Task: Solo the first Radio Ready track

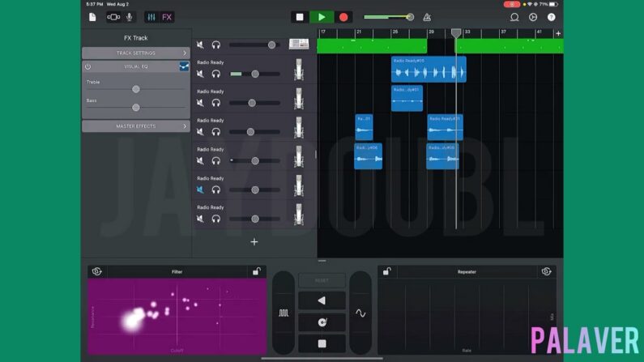Action: pyautogui.click(x=216, y=74)
